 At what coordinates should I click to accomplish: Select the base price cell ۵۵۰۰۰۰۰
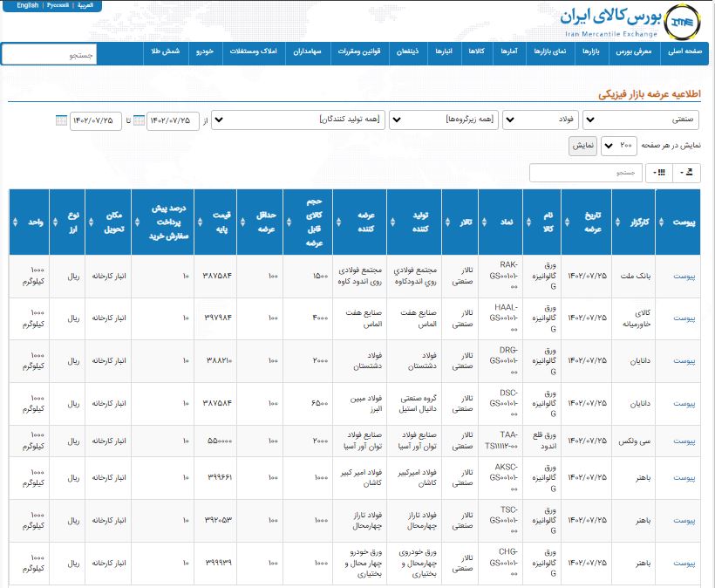tap(215, 441)
